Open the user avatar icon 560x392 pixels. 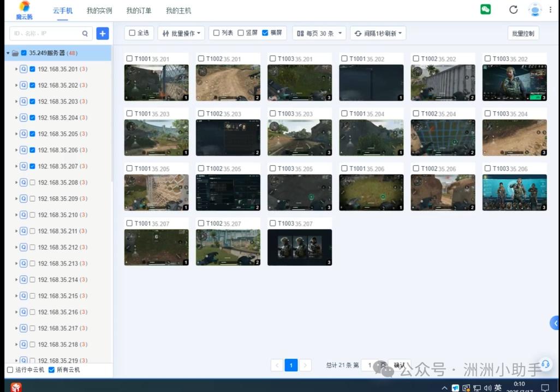(x=535, y=10)
